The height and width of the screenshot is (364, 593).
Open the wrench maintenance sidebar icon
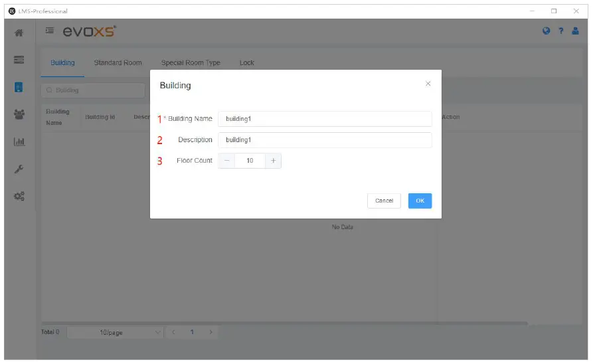[x=19, y=169]
